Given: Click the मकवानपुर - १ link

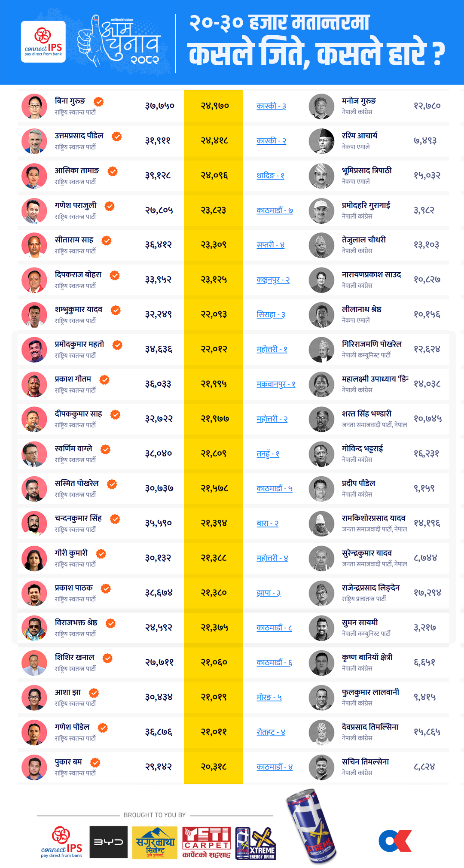Looking at the screenshot, I should (x=276, y=384).
